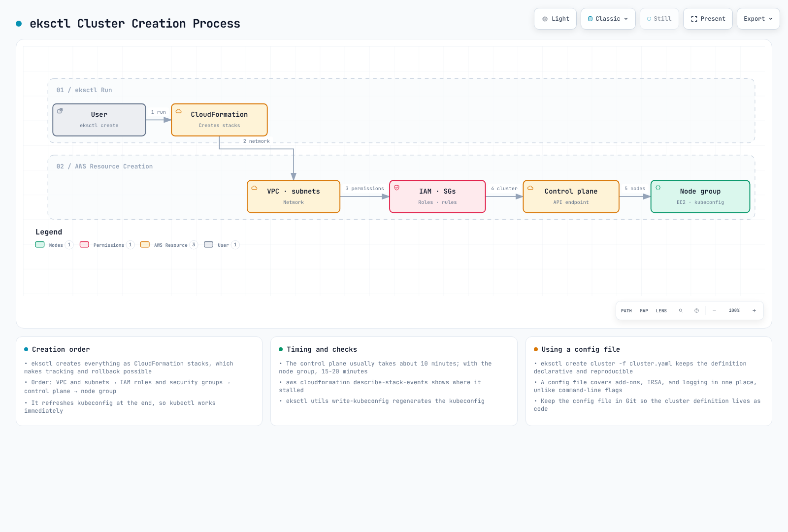
Task: Click the 'eksctl Cluster Creation Process' title
Action: tap(135, 24)
